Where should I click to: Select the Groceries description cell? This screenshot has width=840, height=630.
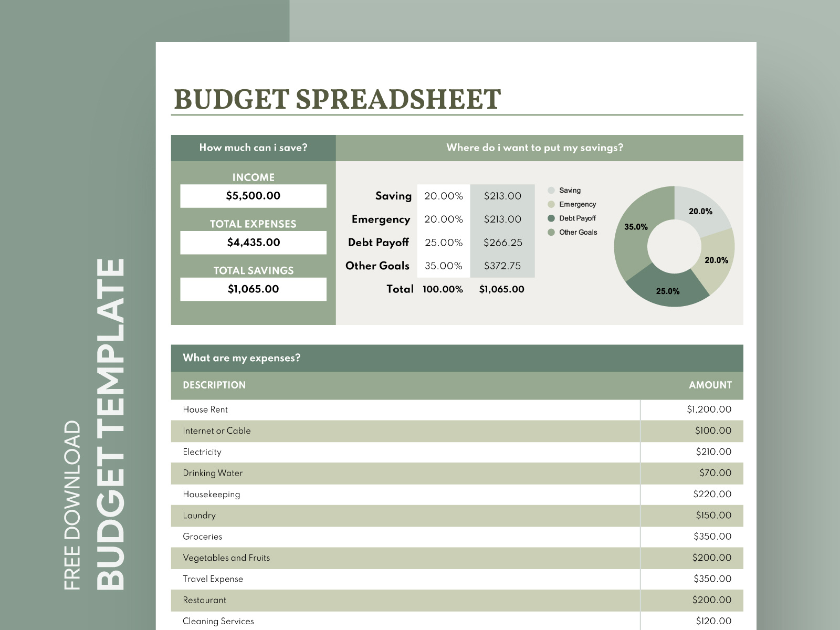tap(405, 537)
